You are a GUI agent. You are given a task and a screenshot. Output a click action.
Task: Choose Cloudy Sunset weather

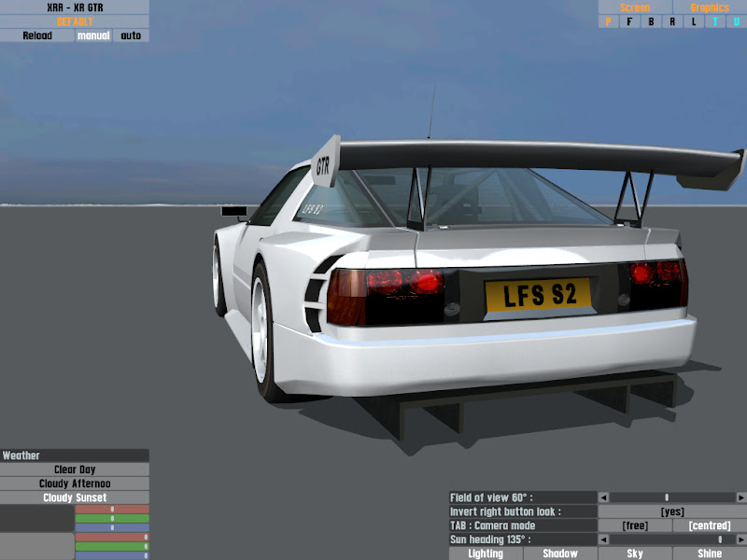pos(75,497)
